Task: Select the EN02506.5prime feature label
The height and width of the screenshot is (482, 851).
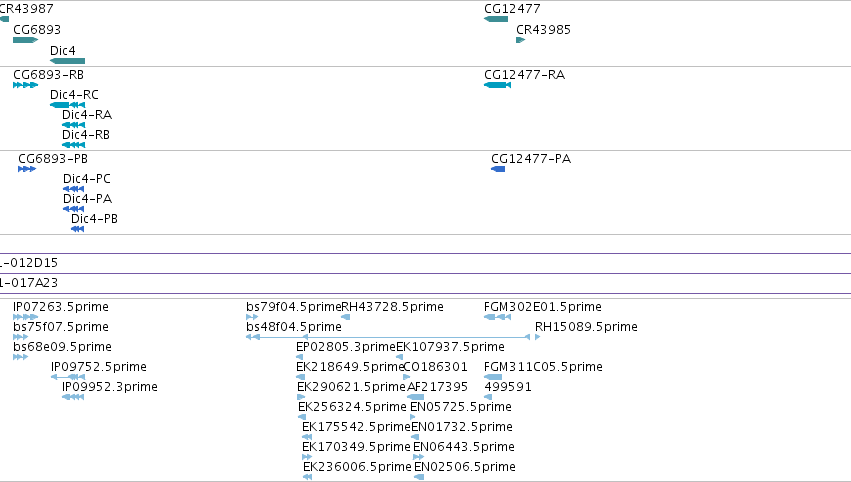Action: (465, 467)
